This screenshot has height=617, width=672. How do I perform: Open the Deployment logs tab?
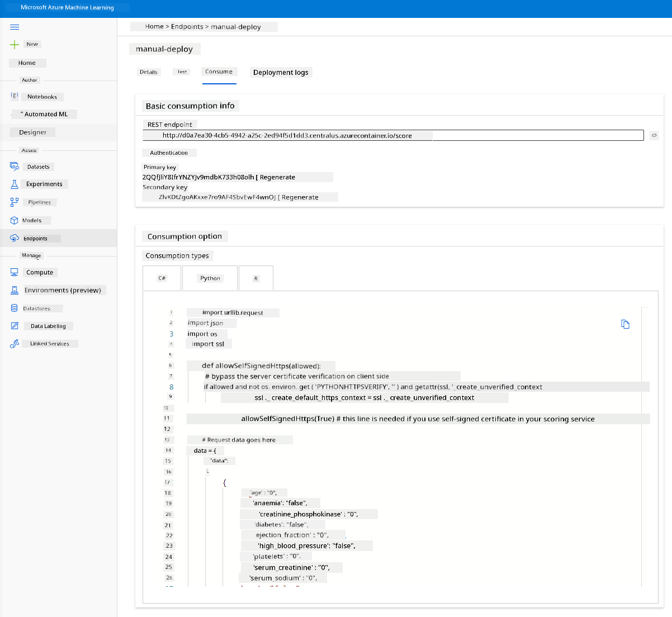(x=281, y=73)
